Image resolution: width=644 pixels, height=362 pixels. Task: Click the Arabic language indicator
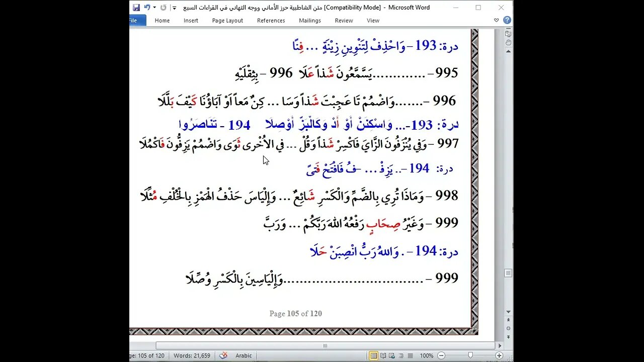click(244, 355)
